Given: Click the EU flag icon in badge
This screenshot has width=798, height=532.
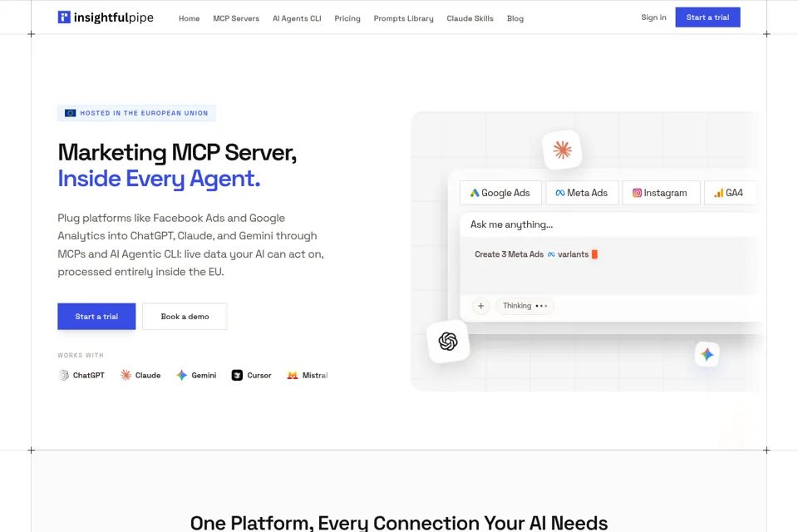Looking at the screenshot, I should [70, 113].
